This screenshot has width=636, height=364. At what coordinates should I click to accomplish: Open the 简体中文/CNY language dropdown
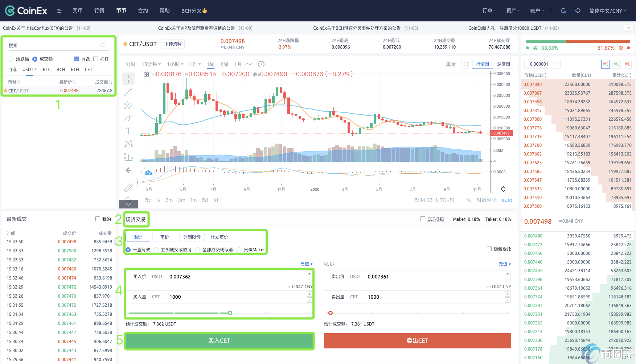tap(608, 11)
